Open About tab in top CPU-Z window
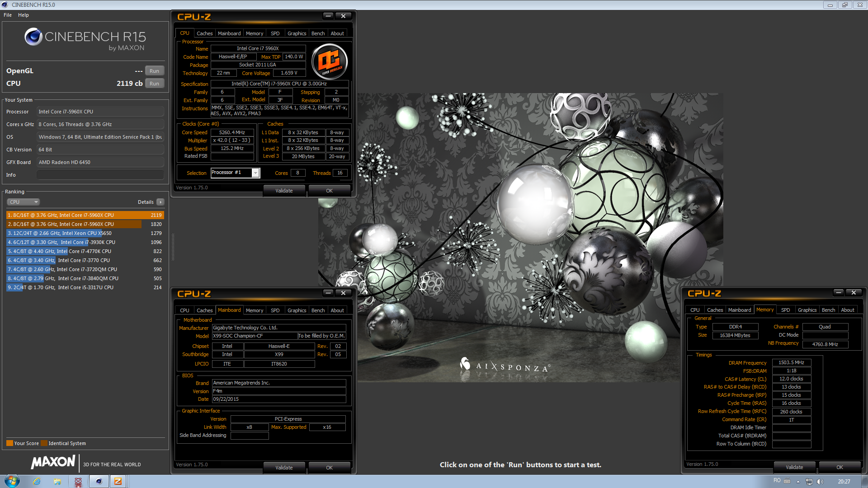Image resolution: width=868 pixels, height=488 pixels. tap(337, 33)
